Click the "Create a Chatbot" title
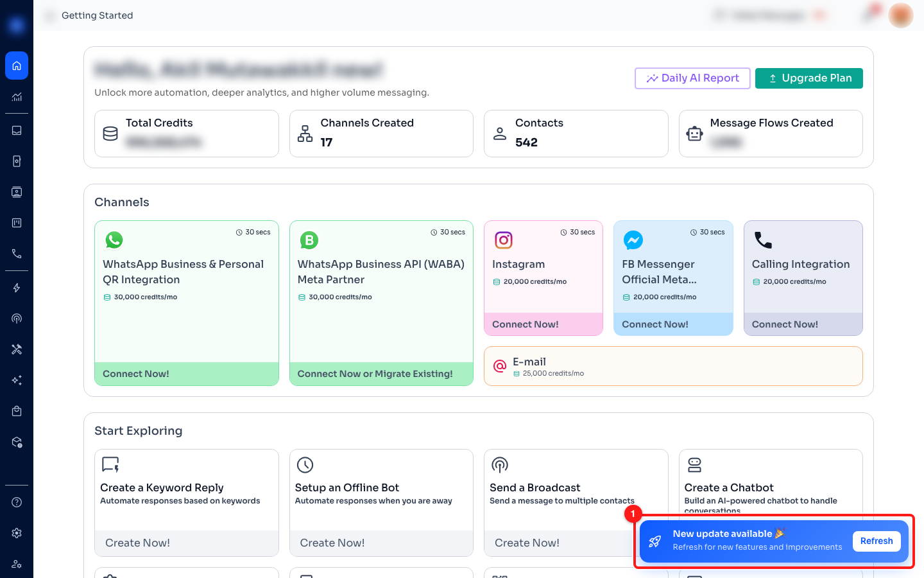Screen dimensions: 924x578 point(729,487)
